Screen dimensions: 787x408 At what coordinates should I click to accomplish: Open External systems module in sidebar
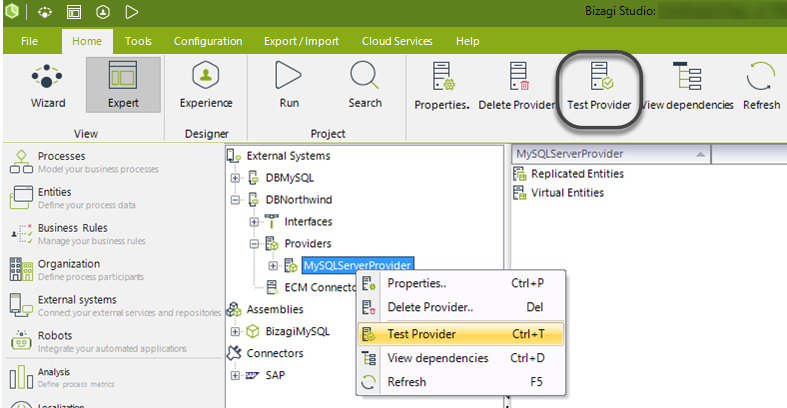(113, 306)
